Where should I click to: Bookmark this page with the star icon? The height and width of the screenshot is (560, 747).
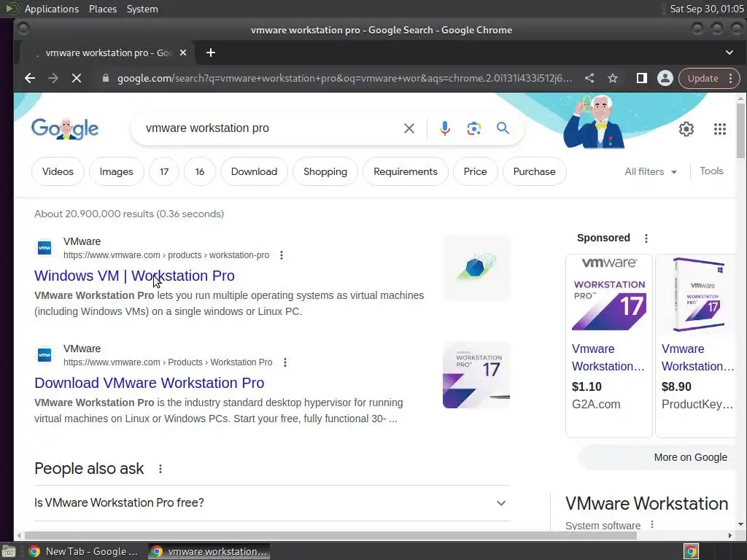click(613, 78)
